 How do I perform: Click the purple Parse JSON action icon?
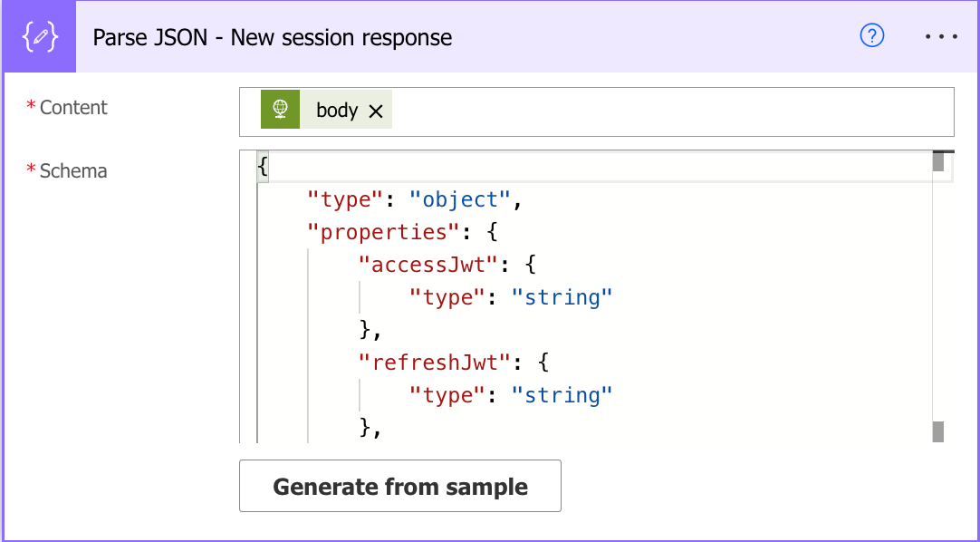(x=39, y=37)
